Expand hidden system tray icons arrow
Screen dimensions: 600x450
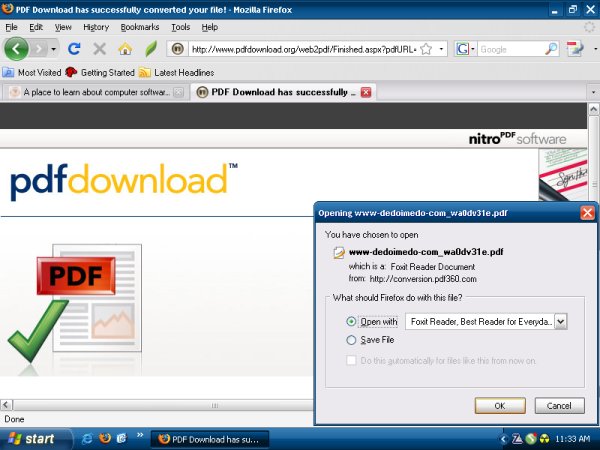pyautogui.click(x=504, y=439)
